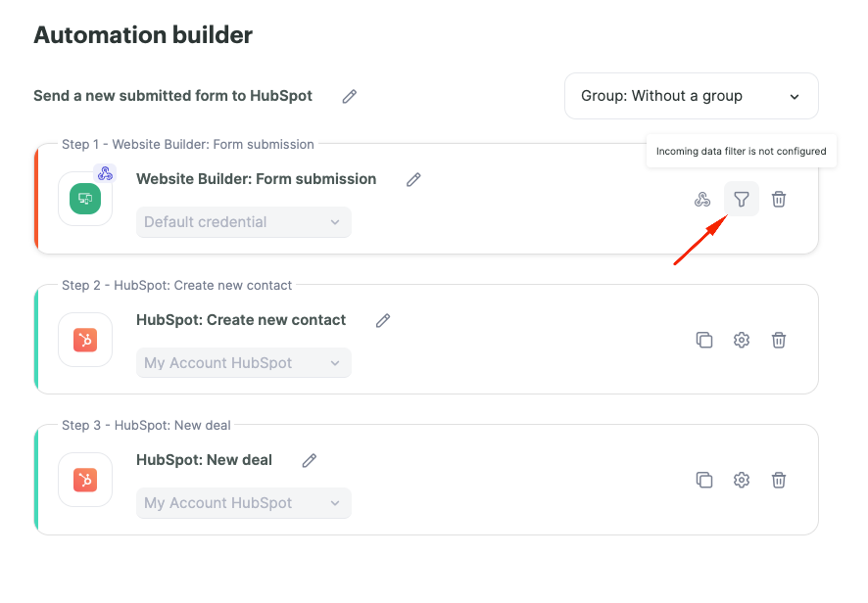Image resolution: width=868 pixels, height=603 pixels.
Task: Duplicate the HubSpot New deal step
Action: [704, 480]
